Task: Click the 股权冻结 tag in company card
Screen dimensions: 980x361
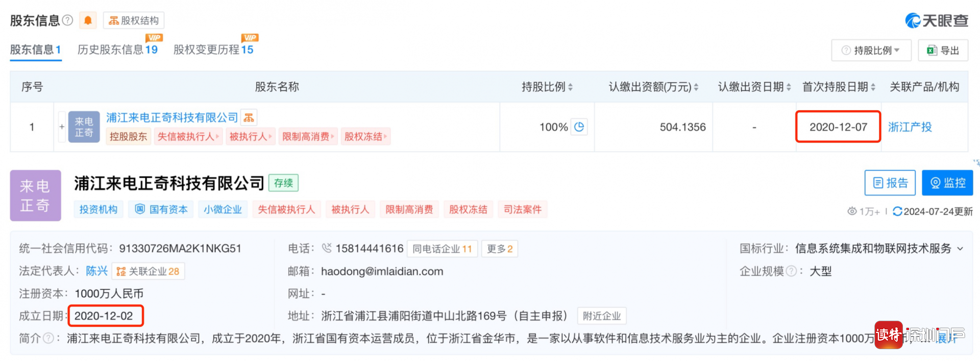Action: pyautogui.click(x=468, y=209)
